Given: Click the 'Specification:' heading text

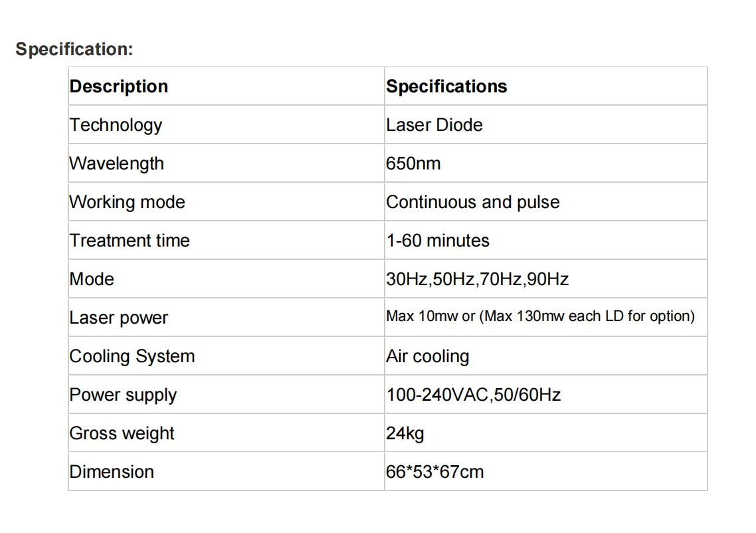Looking at the screenshot, I should 74,49.
